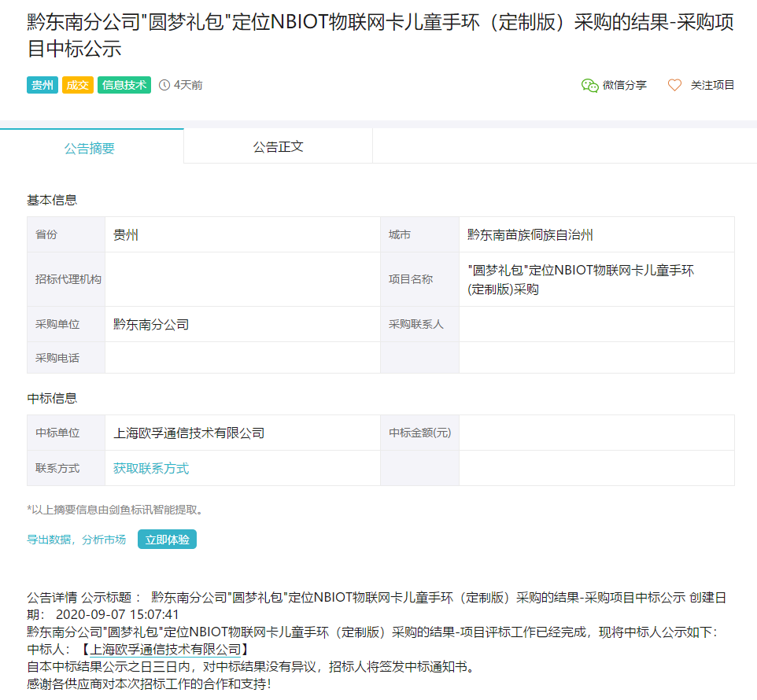Click the 省份 label cell
Screen dimensions: 757x700
point(66,234)
